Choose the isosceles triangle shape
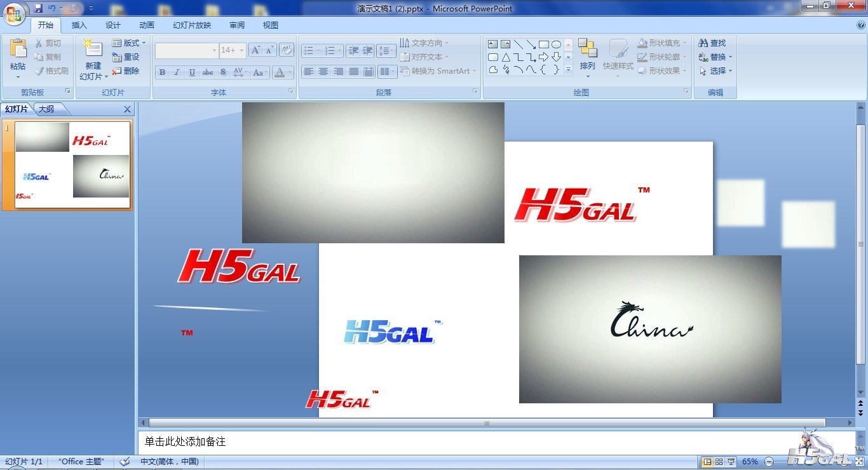Screen dimensions: 868x470 coord(506,57)
